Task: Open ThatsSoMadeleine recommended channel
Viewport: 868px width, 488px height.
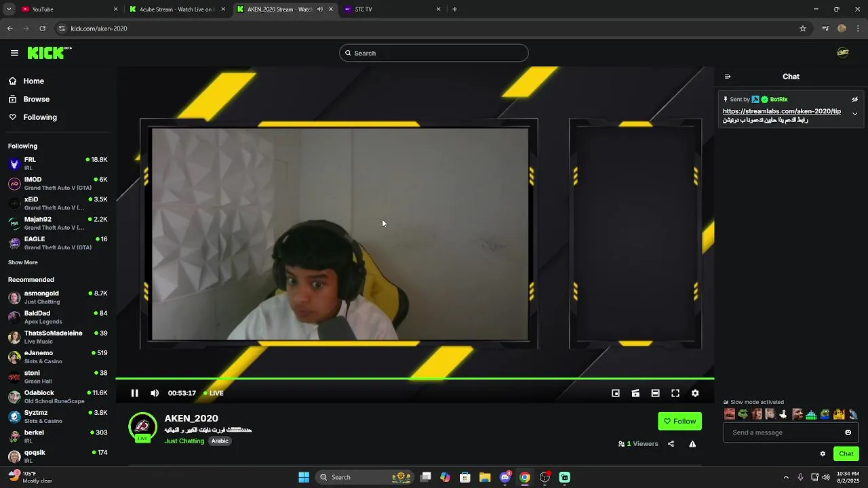Action: [x=58, y=337]
